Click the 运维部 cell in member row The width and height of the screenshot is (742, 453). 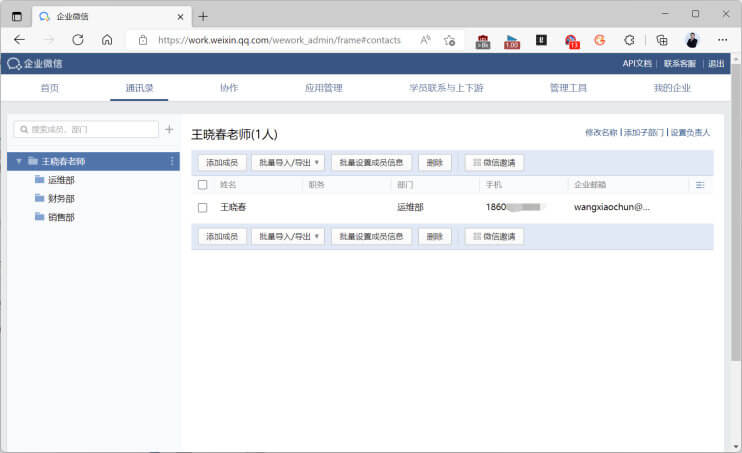[410, 207]
